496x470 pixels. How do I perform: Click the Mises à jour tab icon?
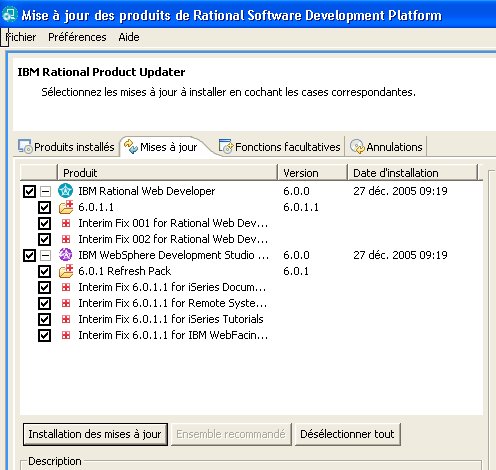pos(131,147)
